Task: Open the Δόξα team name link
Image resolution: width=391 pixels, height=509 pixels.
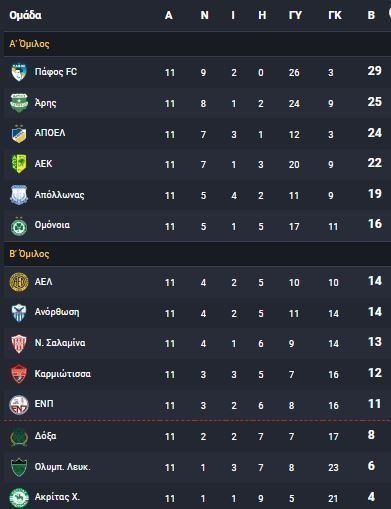Action: [x=45, y=436]
